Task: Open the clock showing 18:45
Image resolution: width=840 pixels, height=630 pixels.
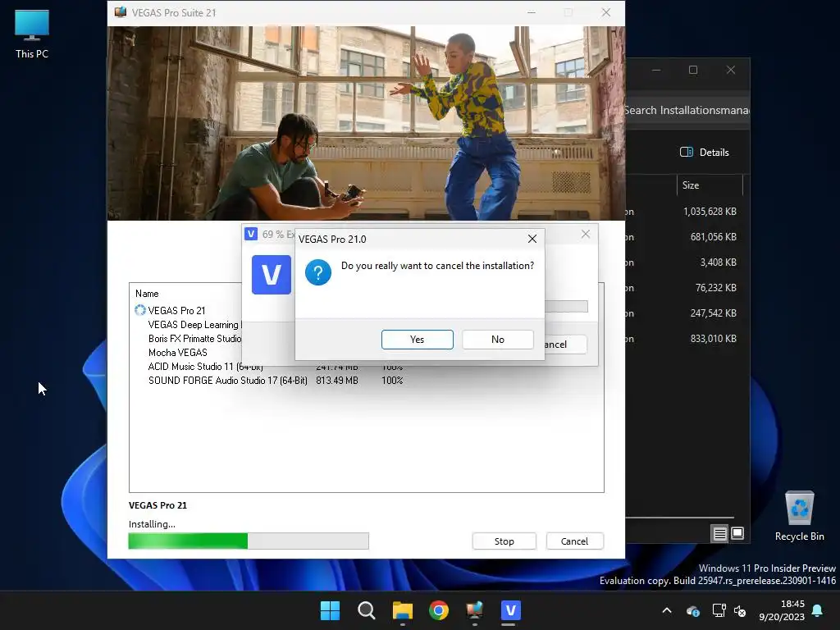Action: [782, 610]
